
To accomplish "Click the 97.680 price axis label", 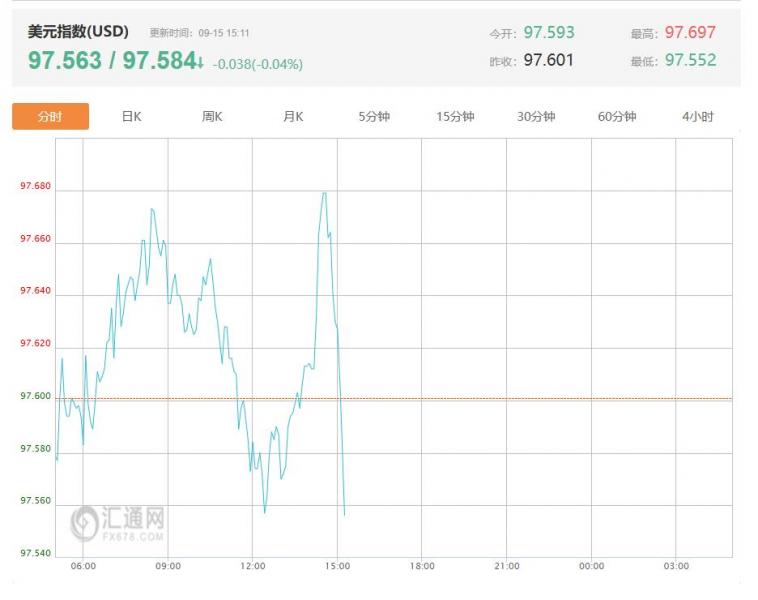I will point(35,187).
